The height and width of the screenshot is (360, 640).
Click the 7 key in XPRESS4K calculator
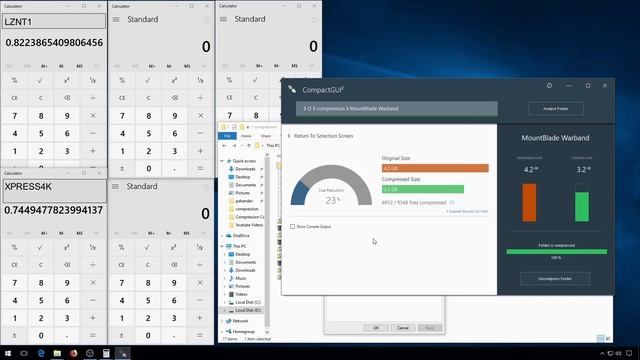coord(14,282)
